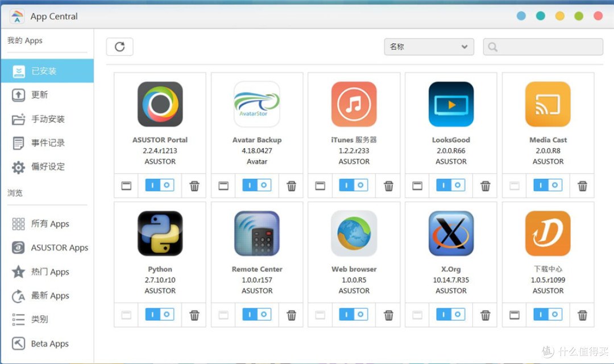This screenshot has height=364, width=614.
Task: Open the iTunes server app icon
Action: click(354, 104)
